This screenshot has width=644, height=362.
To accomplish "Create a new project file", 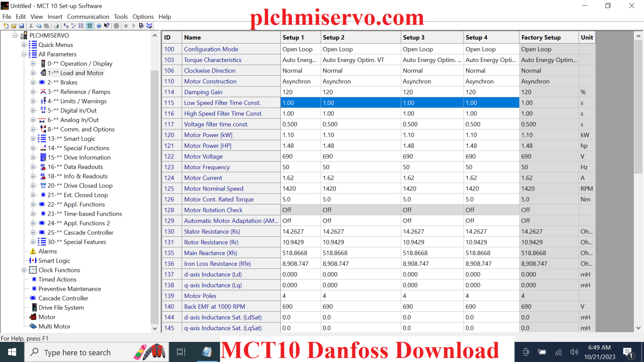I will (x=6, y=26).
